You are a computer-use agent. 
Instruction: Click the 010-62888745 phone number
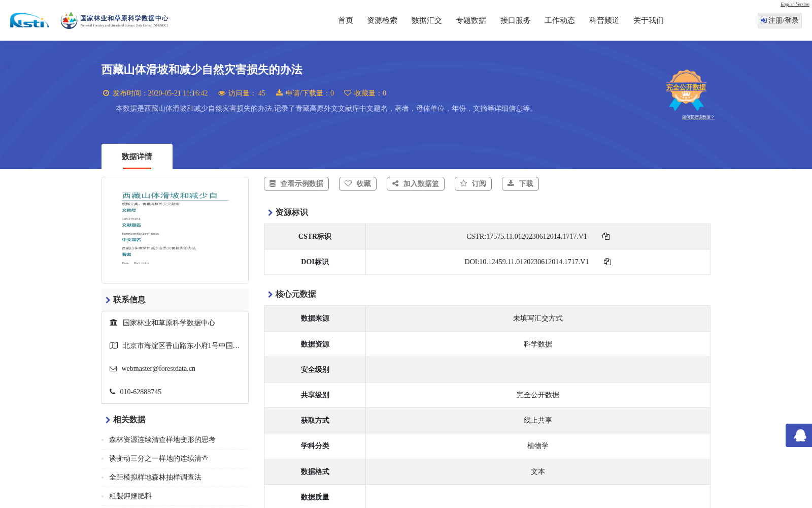tap(141, 392)
